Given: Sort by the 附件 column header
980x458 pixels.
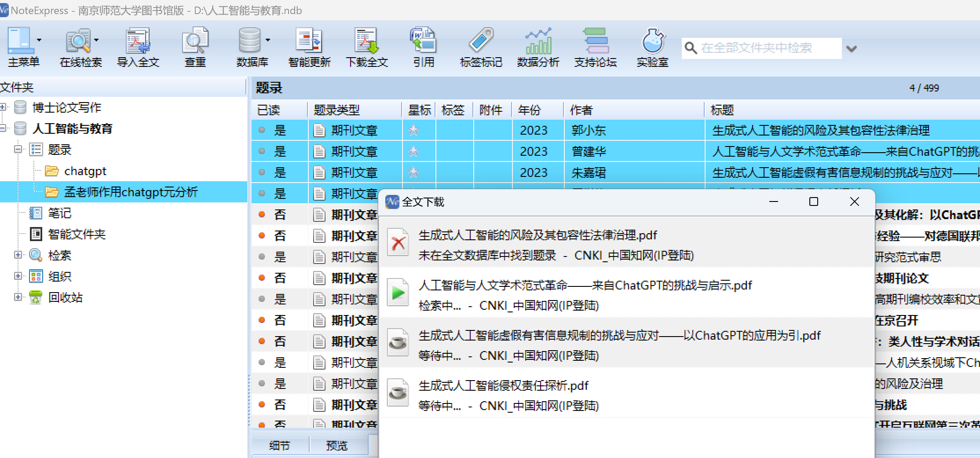Looking at the screenshot, I should (x=493, y=110).
